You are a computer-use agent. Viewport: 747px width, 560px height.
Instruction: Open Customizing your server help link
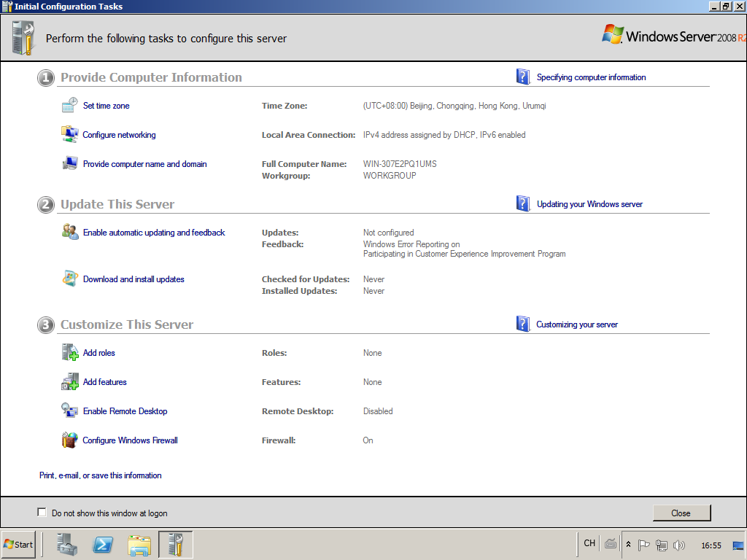[577, 324]
